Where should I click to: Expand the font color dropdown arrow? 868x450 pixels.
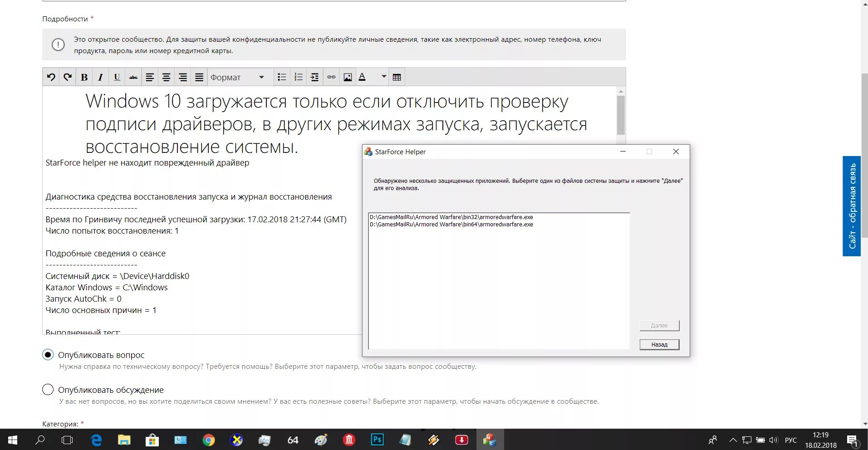(383, 77)
